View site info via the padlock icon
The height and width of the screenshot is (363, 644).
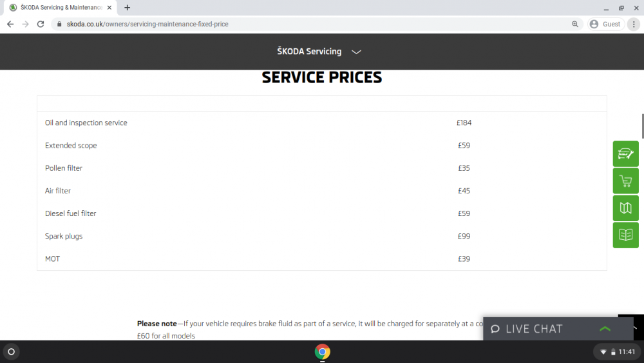pyautogui.click(x=59, y=25)
